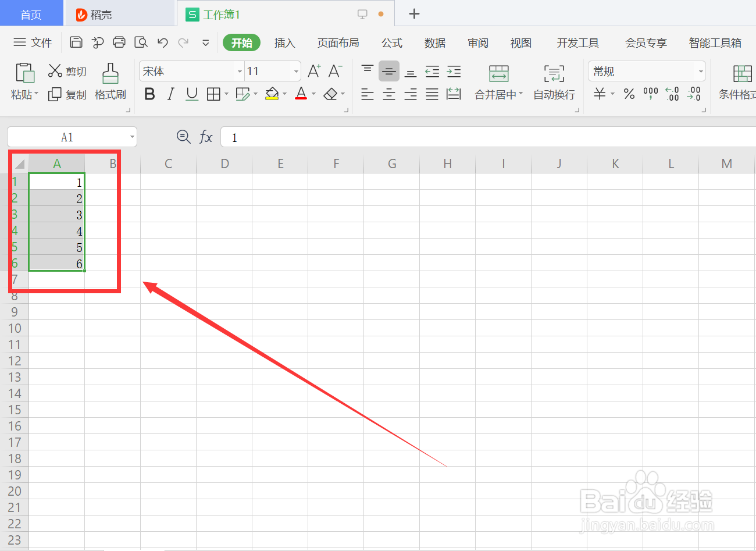Viewport: 756px width, 551px height.
Task: Open font size dropdown 11
Action: [x=296, y=72]
